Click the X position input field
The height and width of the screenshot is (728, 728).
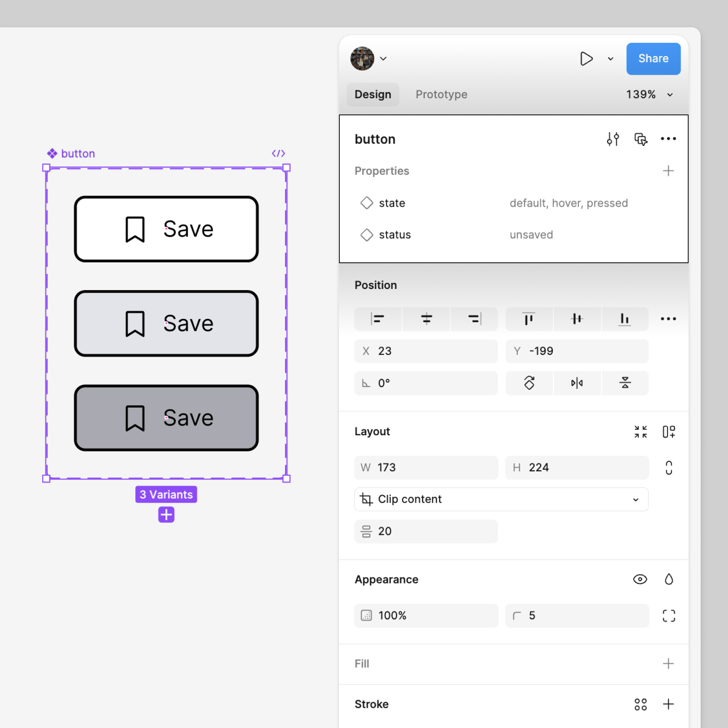(x=425, y=351)
